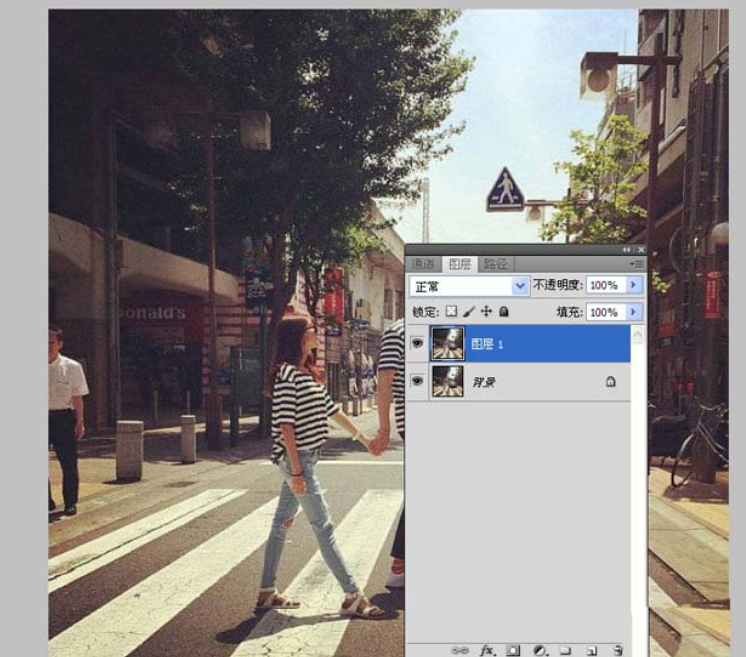
Task: Hide the 背景 layer
Action: tap(417, 381)
